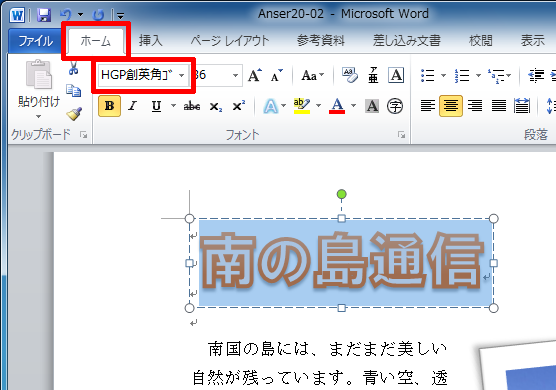
Task: Switch to the 挿入 tab
Action: pyautogui.click(x=151, y=40)
